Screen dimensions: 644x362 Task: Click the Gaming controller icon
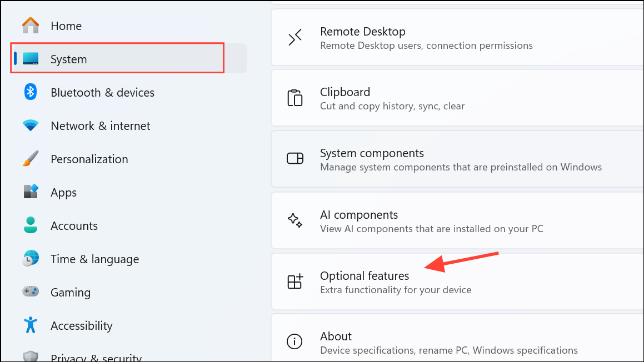[31, 291]
